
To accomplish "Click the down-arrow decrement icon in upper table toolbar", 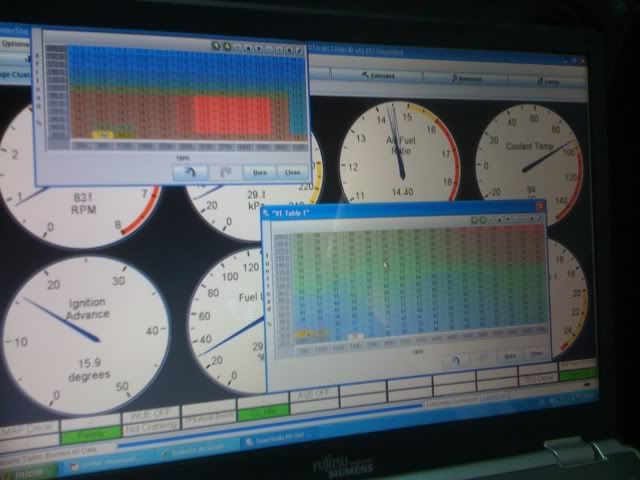I will [258, 49].
